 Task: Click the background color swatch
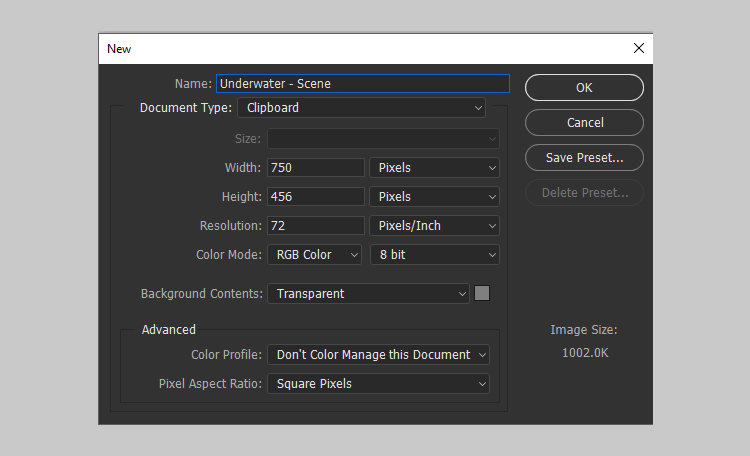[482, 294]
